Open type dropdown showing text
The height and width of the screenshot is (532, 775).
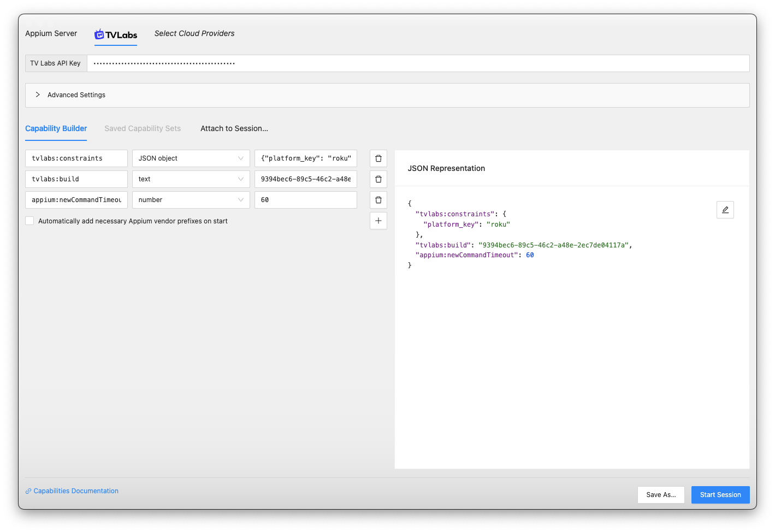pyautogui.click(x=191, y=179)
